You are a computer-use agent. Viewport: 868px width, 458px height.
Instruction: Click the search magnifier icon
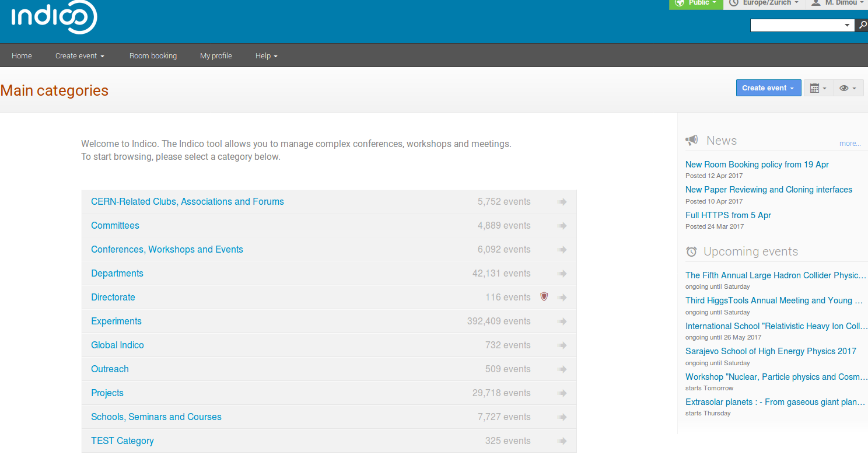(862, 25)
